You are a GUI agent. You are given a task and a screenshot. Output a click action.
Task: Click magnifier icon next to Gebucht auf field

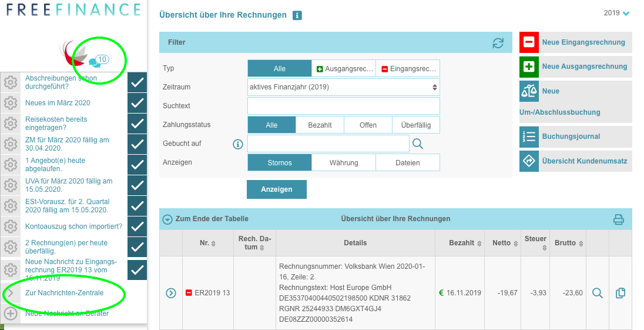(x=417, y=144)
